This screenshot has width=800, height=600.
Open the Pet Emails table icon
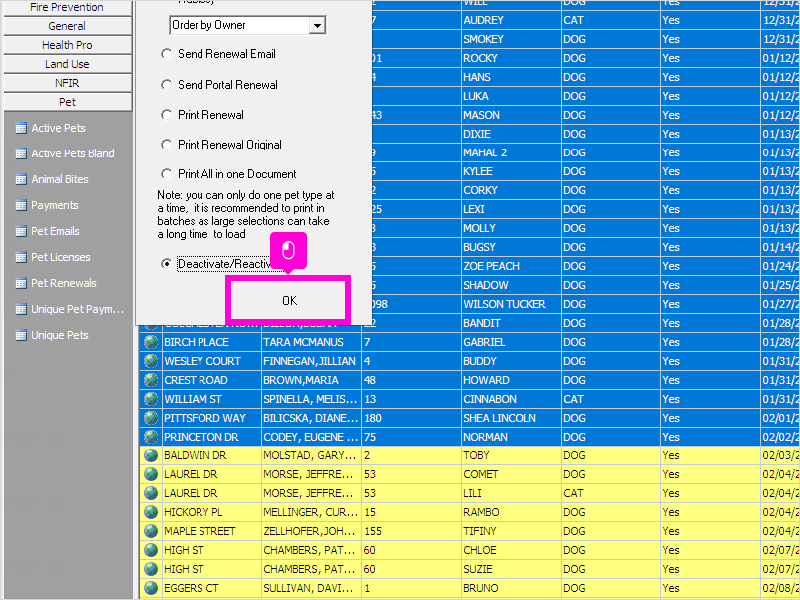tap(21, 231)
